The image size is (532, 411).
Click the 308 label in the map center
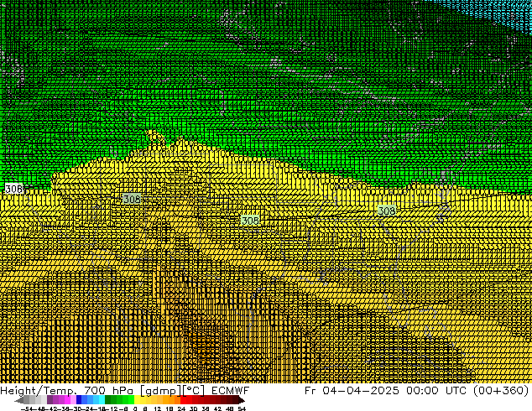[x=250, y=221]
